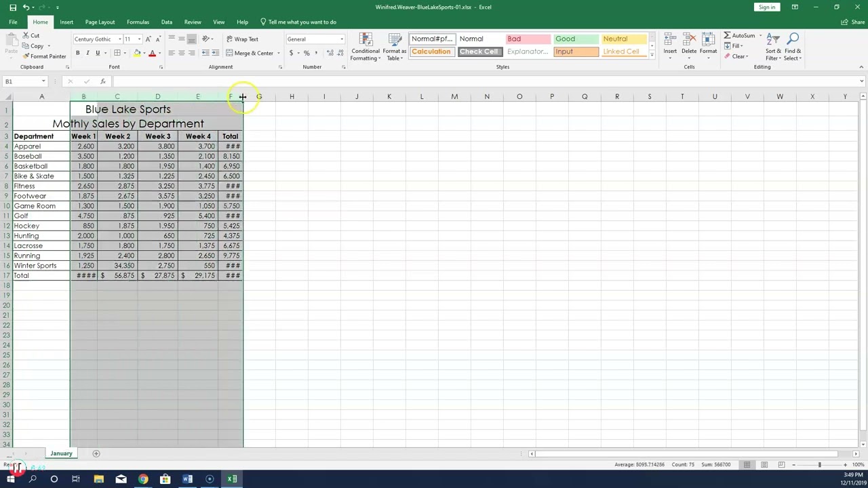Open the font size 11 dropdown
868x488 pixels.
click(139, 39)
